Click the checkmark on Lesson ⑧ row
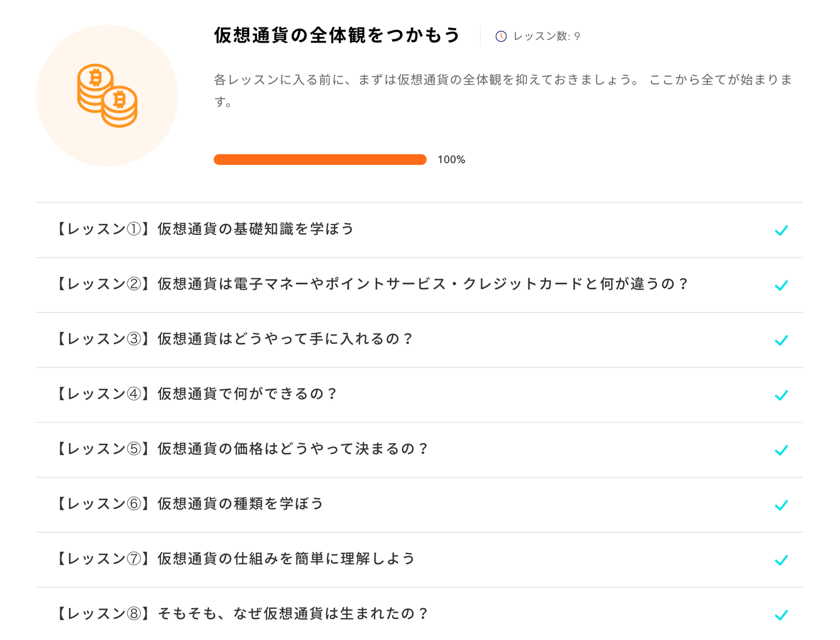This screenshot has height=640, width=840. 781,614
